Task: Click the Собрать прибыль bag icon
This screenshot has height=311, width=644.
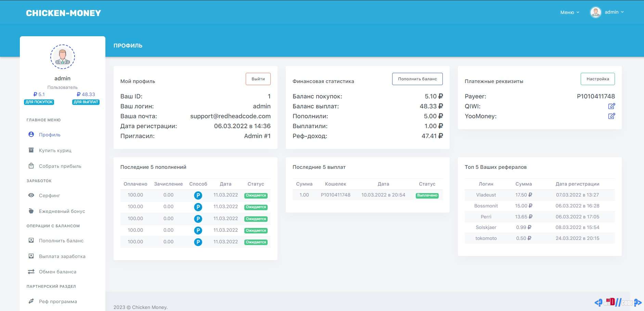Action: pyautogui.click(x=31, y=166)
